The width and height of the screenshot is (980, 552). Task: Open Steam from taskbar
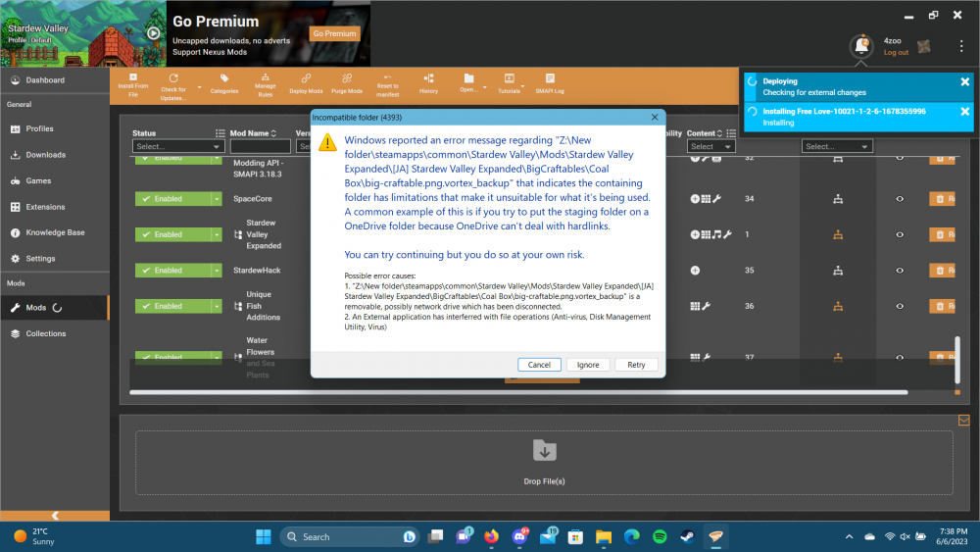[688, 536]
